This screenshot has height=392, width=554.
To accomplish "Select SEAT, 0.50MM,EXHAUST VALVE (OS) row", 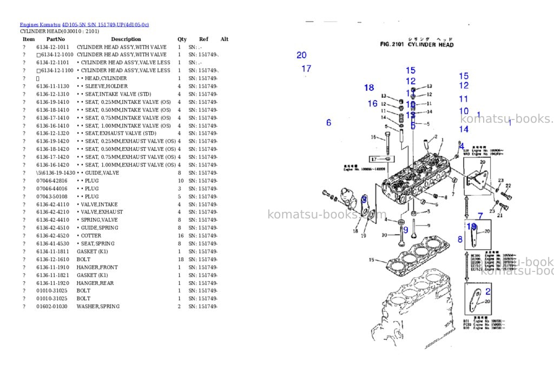I will click(x=120, y=149).
